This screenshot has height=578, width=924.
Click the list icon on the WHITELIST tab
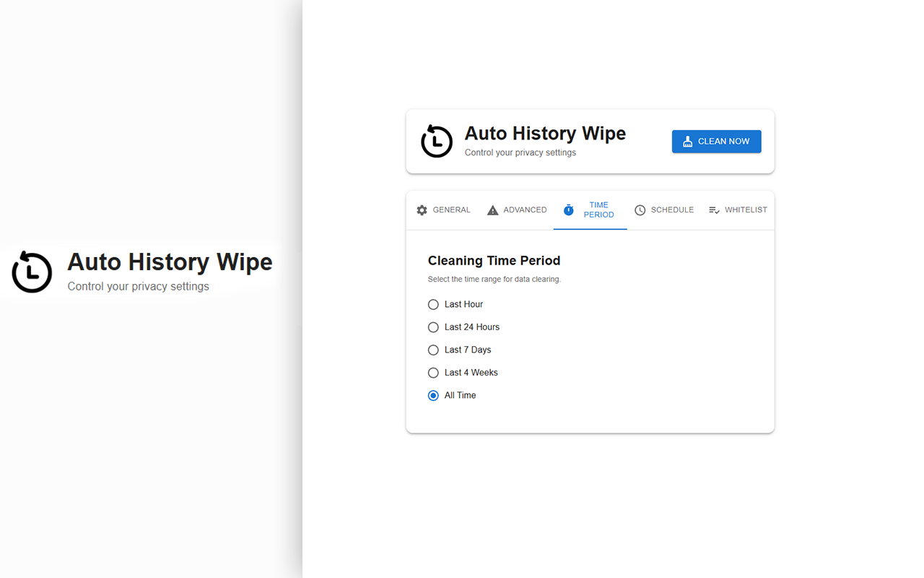(x=714, y=210)
